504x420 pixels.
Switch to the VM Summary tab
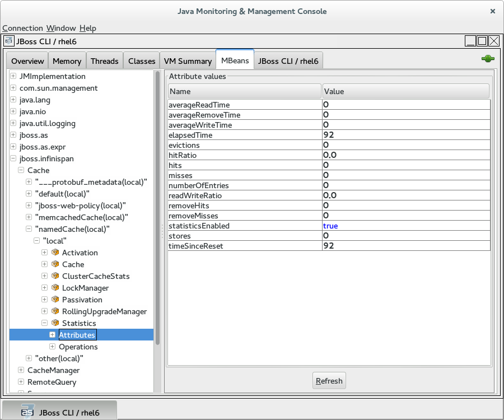[x=187, y=61]
